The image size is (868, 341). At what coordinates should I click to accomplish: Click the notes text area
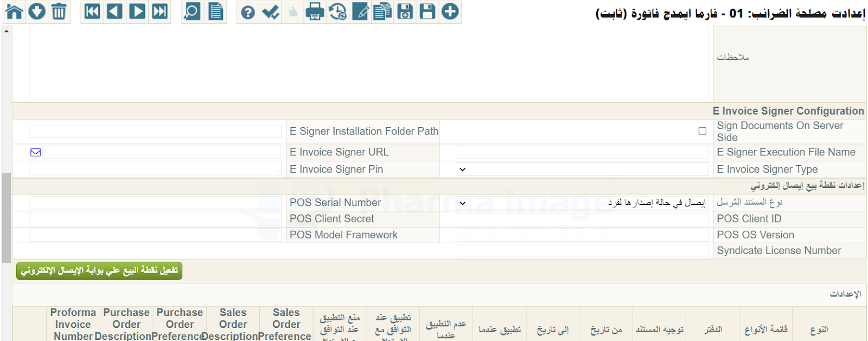click(x=369, y=61)
